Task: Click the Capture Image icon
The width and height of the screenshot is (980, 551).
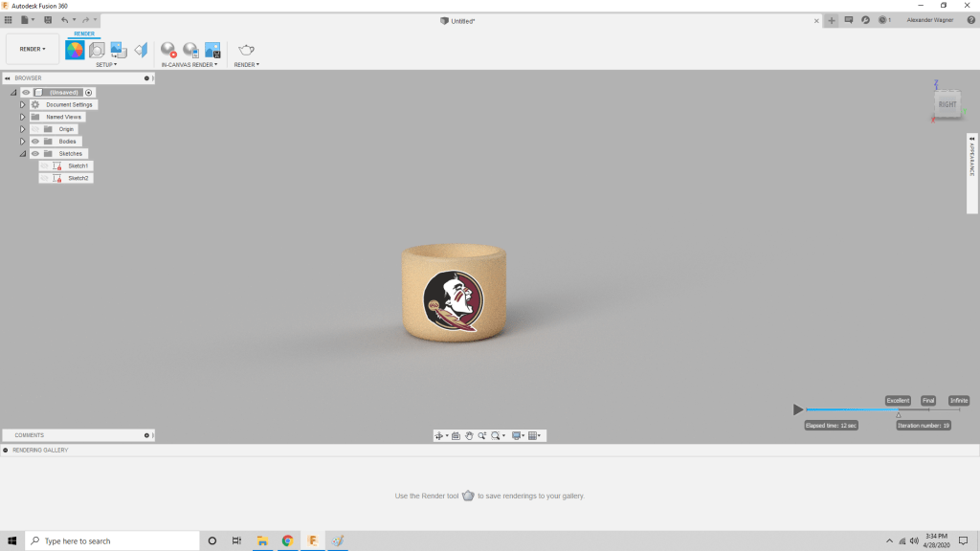Action: [x=212, y=50]
